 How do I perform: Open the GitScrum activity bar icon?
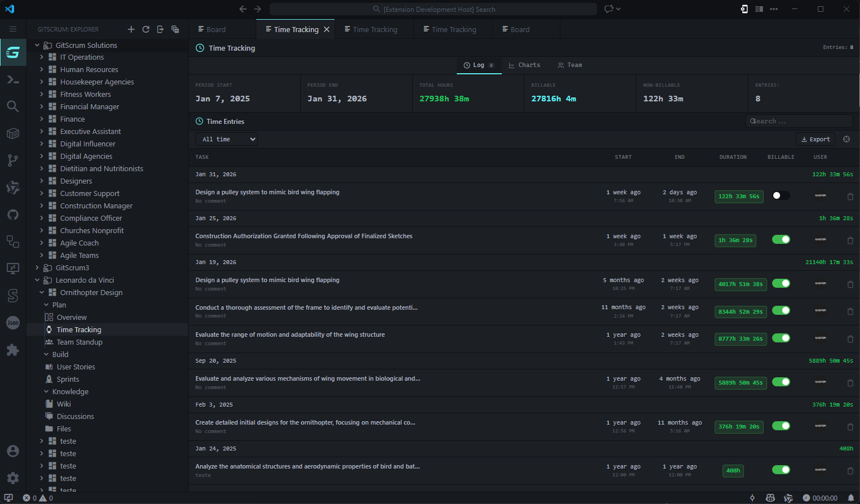tap(13, 52)
